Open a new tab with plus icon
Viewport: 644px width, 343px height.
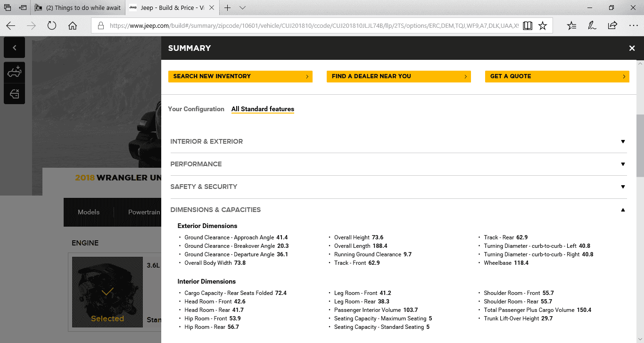pyautogui.click(x=228, y=8)
